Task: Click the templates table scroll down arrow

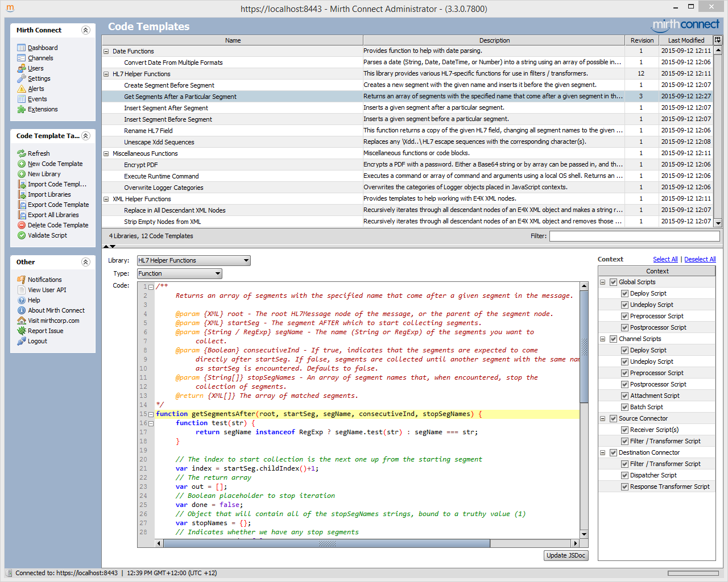Action: tap(718, 223)
